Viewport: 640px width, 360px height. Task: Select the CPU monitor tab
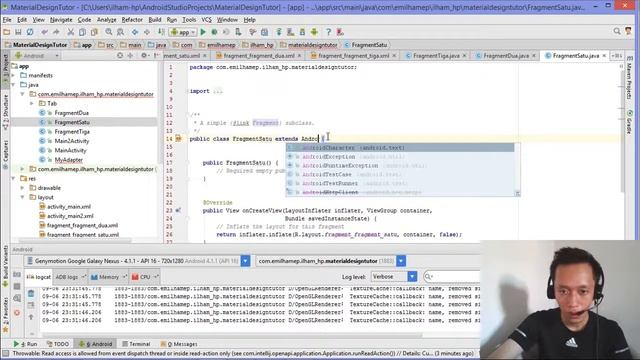144,277
